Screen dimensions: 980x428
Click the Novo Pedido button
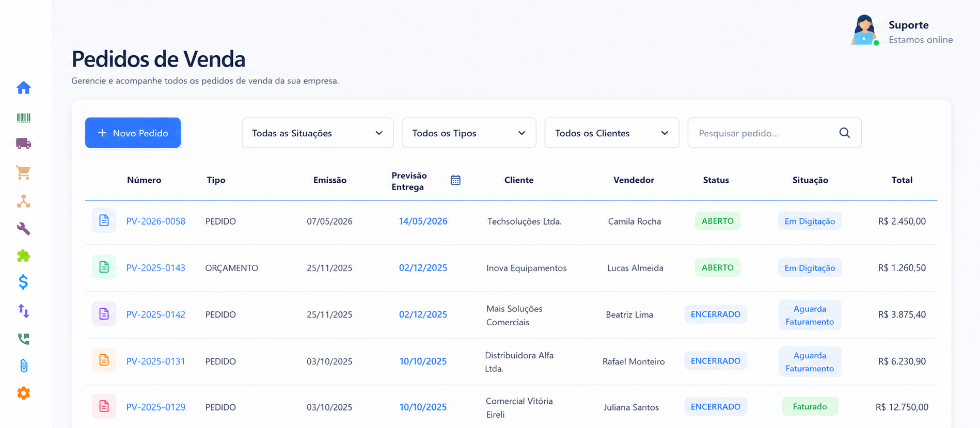[x=133, y=133]
